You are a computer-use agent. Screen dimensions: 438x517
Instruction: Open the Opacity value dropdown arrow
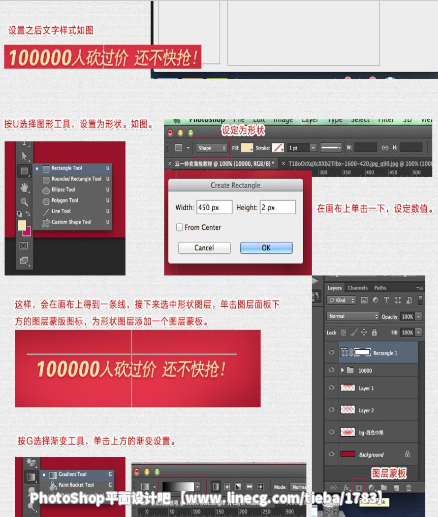[419, 316]
